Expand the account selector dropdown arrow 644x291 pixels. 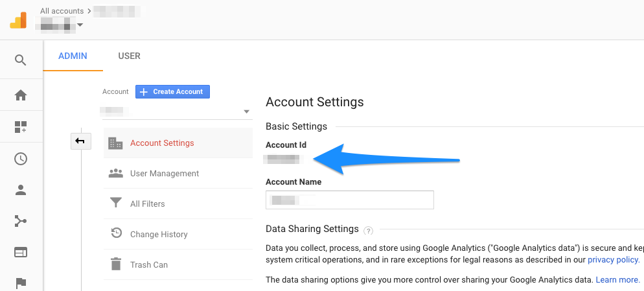pos(246,111)
